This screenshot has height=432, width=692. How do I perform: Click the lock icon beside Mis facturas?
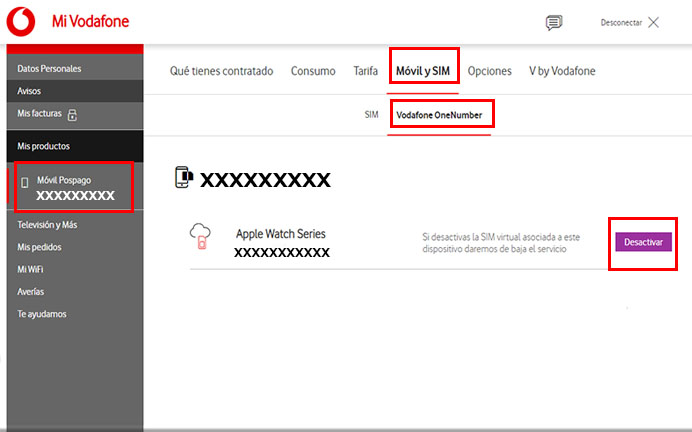[72, 115]
